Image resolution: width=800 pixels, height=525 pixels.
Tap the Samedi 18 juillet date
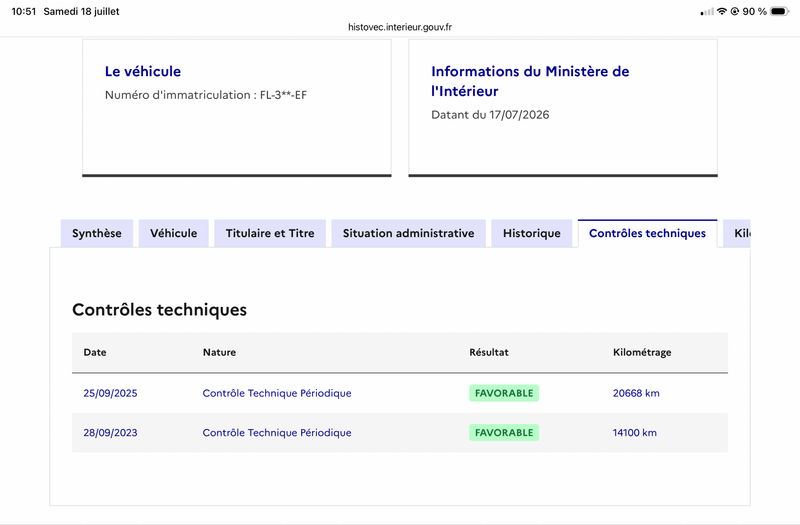(x=81, y=11)
